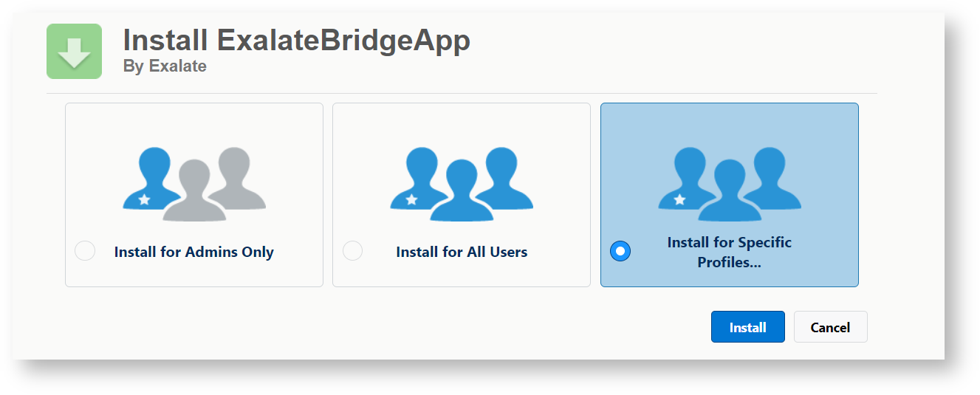Viewport: 980px width, 395px height.
Task: Click the Admins Only people group icon
Action: pyautogui.click(x=194, y=183)
